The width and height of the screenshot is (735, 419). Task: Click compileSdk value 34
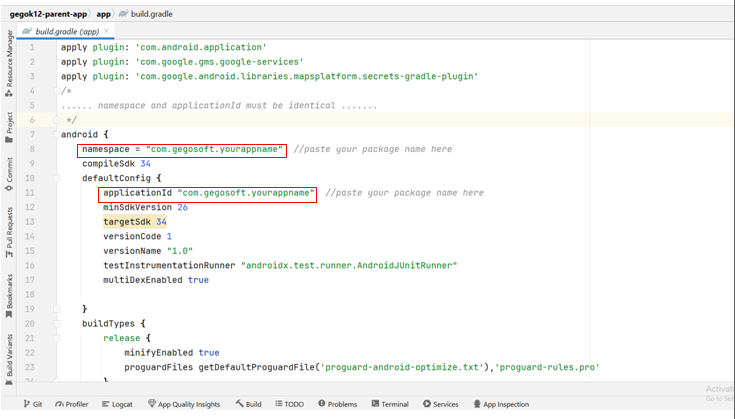pos(145,164)
